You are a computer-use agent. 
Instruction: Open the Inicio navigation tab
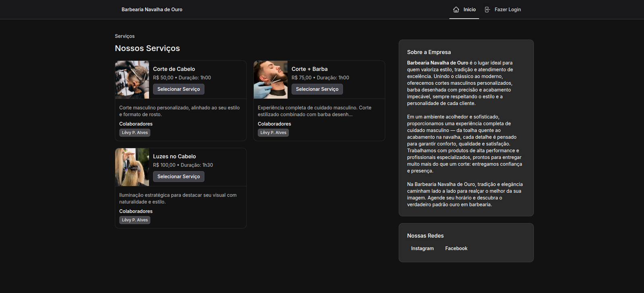point(469,10)
